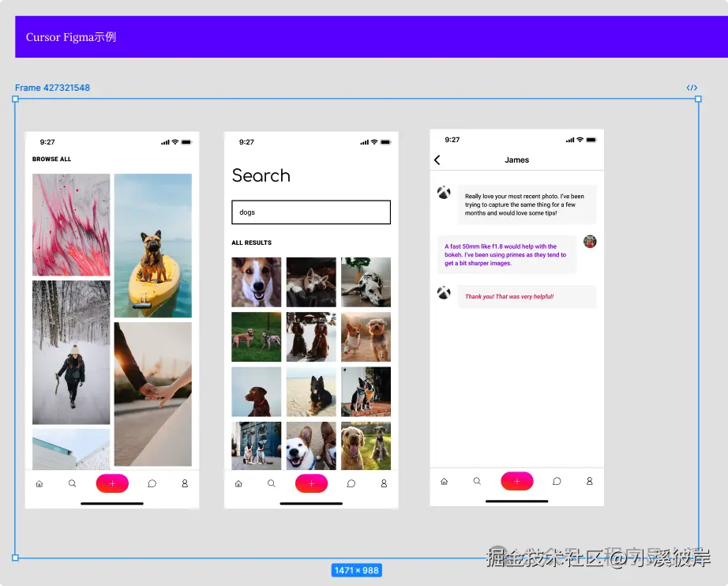
Task: Click the large Search heading
Action: click(261, 175)
